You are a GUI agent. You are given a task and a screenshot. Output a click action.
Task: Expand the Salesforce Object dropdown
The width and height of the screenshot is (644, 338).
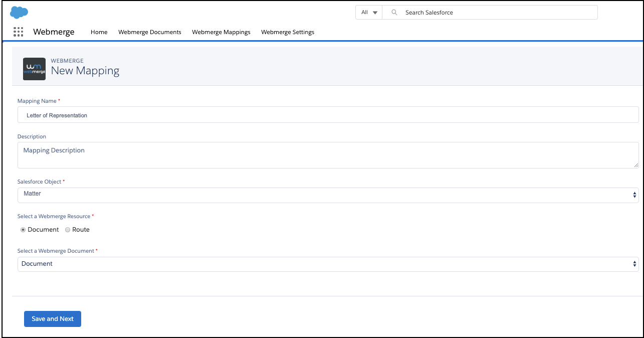328,195
